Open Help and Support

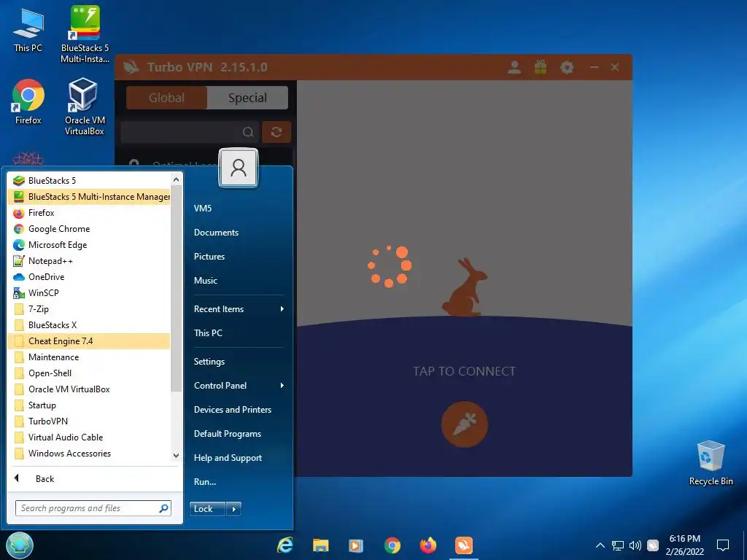239,458
